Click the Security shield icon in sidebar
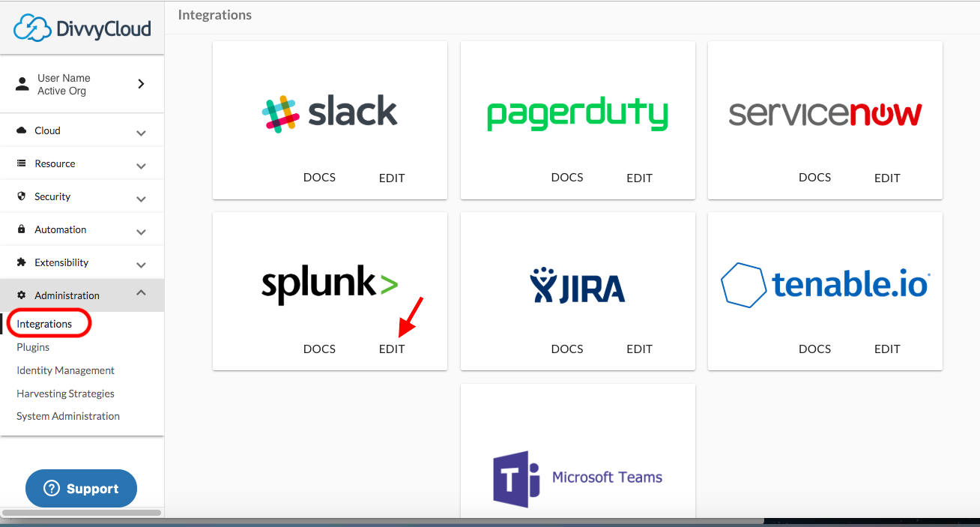The height and width of the screenshot is (527, 980). (22, 196)
